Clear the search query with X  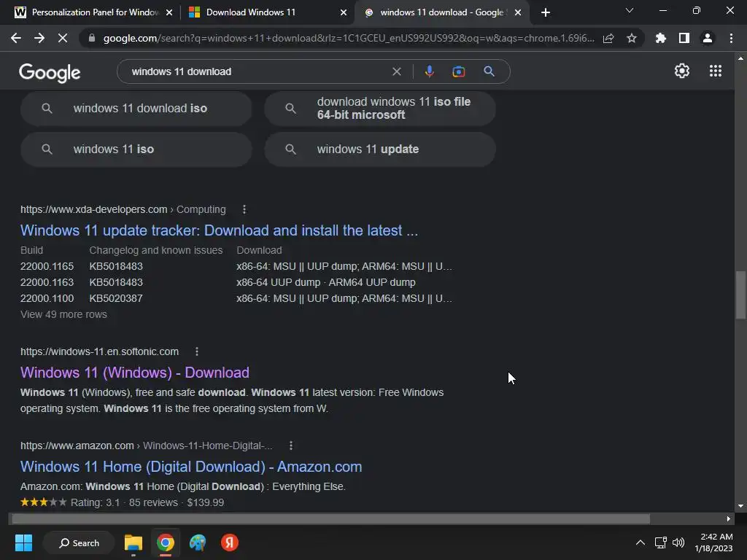[396, 71]
